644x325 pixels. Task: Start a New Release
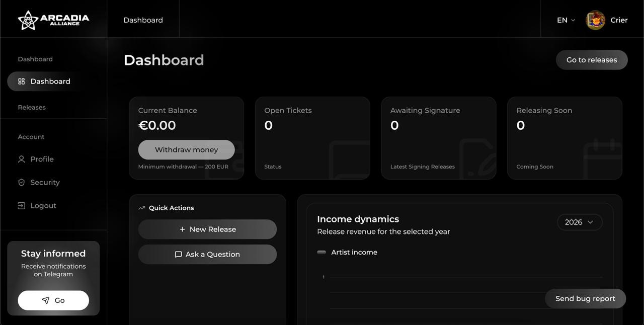point(207,229)
